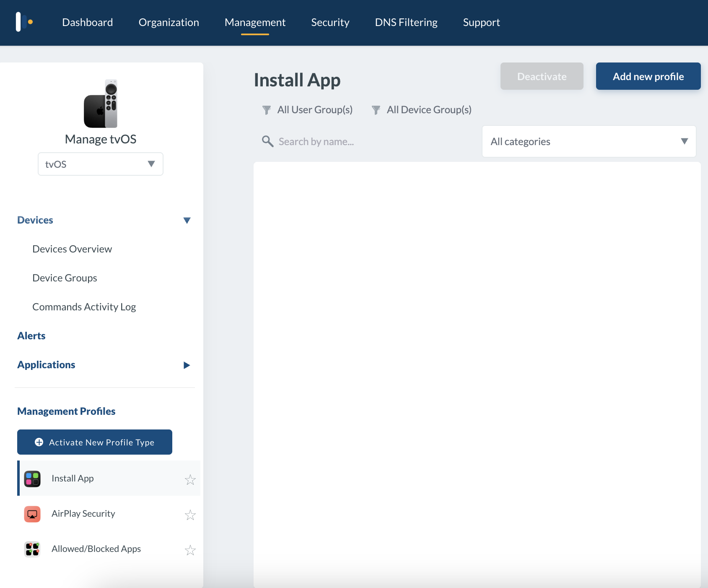Open Devices Overview
This screenshot has width=708, height=588.
[x=72, y=249]
